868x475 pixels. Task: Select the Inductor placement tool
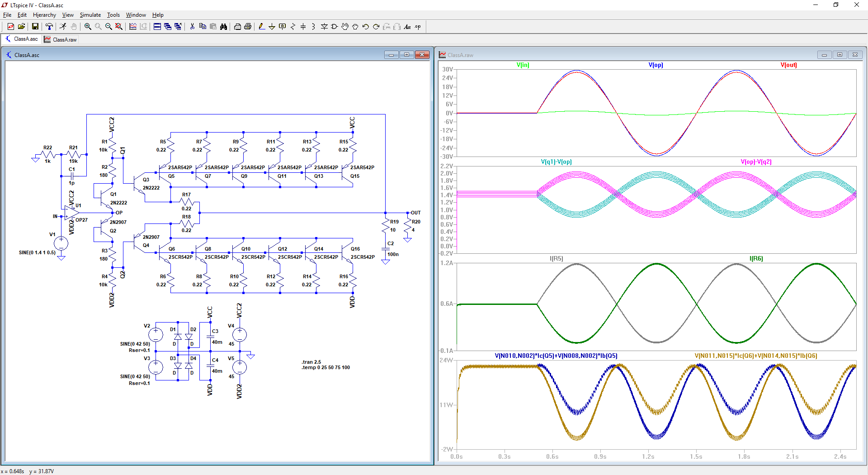click(x=313, y=27)
